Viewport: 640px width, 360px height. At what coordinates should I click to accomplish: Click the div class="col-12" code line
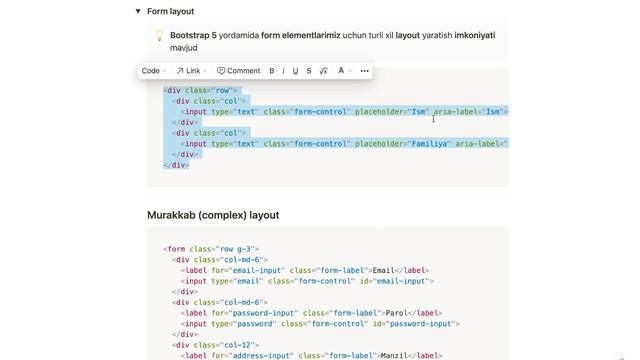(x=216, y=345)
